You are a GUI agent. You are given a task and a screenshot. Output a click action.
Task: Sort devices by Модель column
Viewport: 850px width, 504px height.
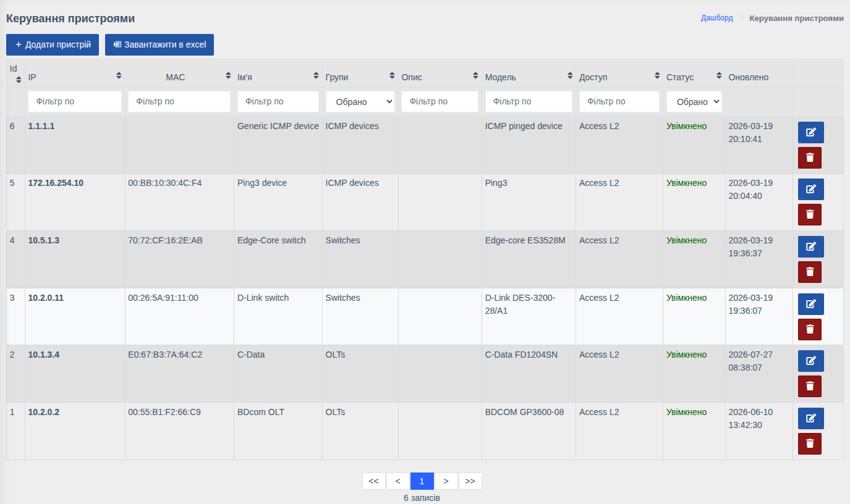click(x=570, y=75)
